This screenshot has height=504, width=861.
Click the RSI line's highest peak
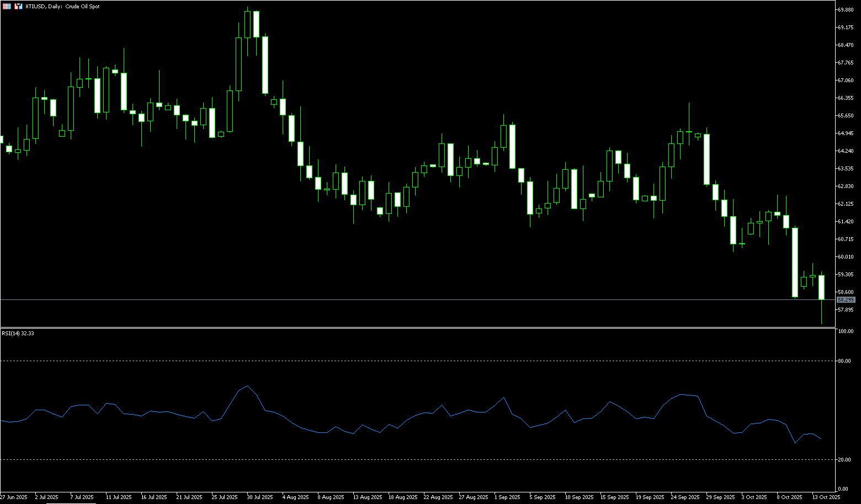[x=247, y=386]
